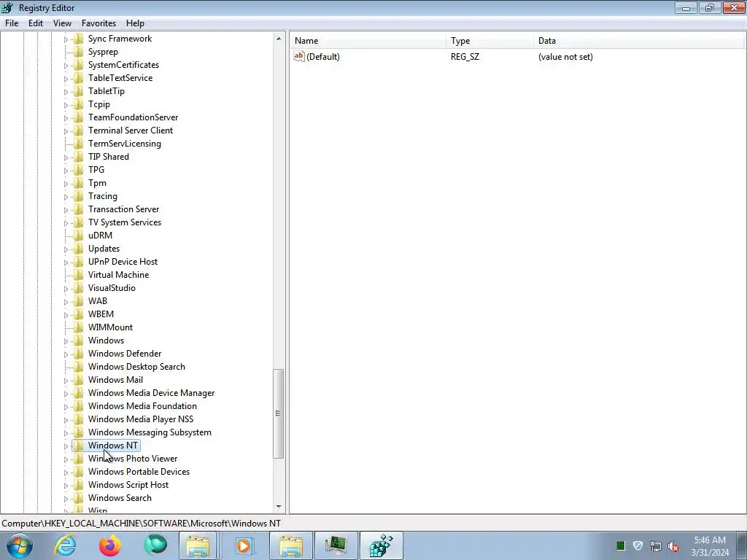This screenshot has width=747, height=560.
Task: Click the Windows Mail folder icon
Action: (79, 379)
